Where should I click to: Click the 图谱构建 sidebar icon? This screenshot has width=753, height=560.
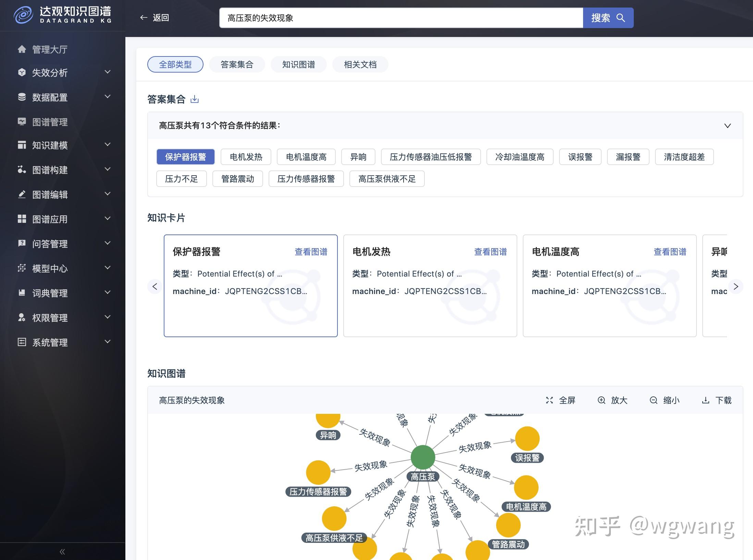pos(22,170)
